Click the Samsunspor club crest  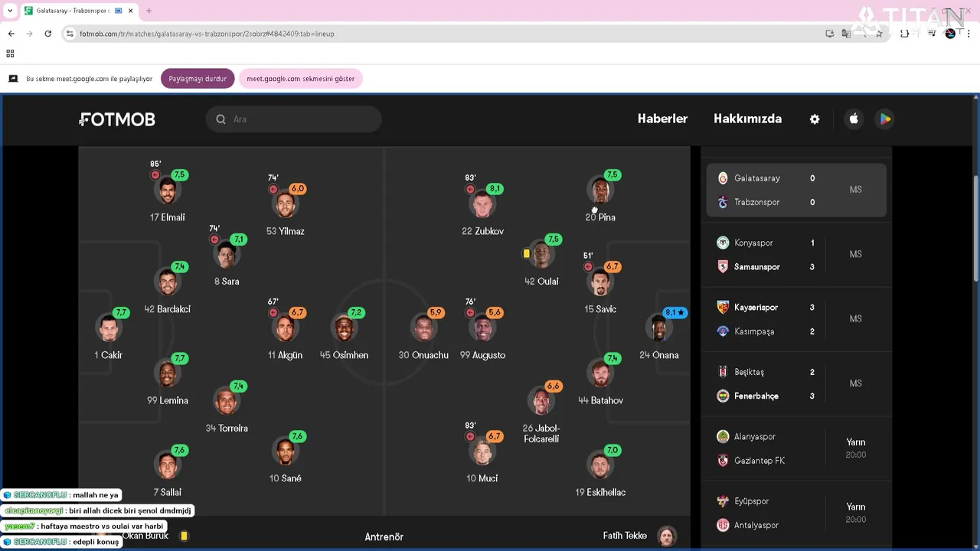click(x=723, y=266)
